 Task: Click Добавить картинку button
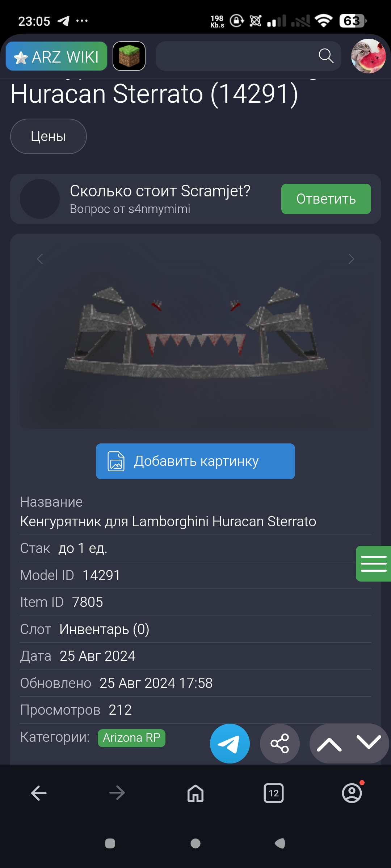pyautogui.click(x=195, y=461)
